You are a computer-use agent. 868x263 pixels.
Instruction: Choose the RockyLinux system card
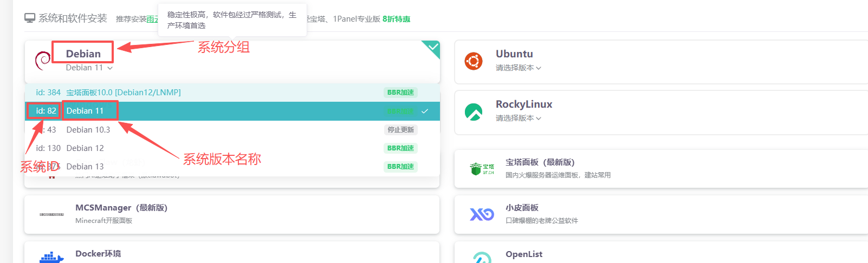pos(661,112)
